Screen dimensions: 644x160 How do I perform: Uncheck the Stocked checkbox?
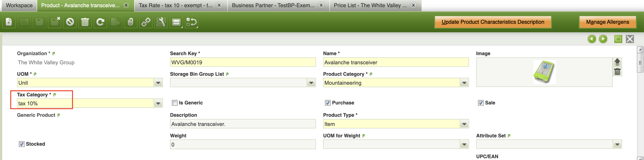pyautogui.click(x=22, y=144)
